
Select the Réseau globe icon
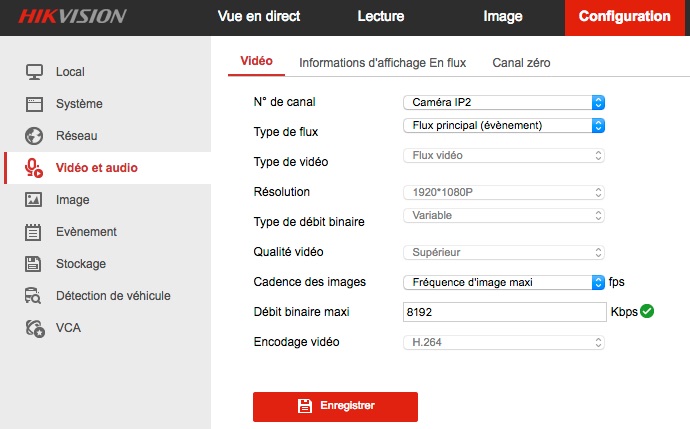point(34,136)
